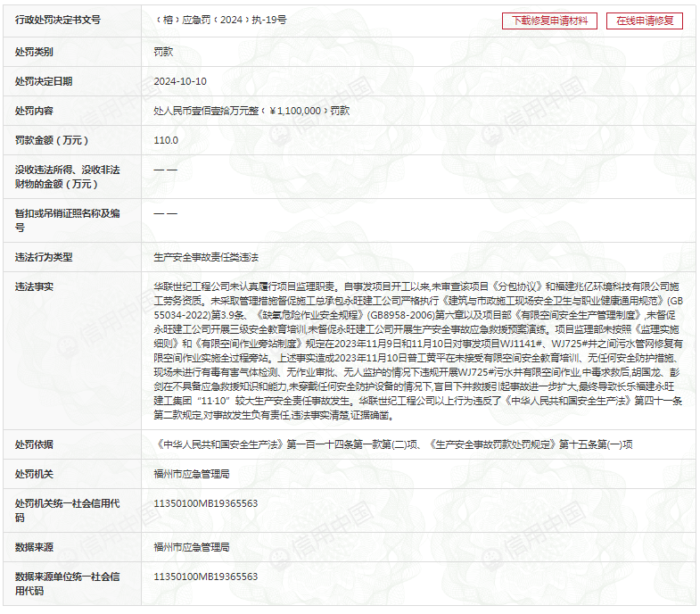Click the penalty type value 罚款
700x614 pixels.
point(163,52)
